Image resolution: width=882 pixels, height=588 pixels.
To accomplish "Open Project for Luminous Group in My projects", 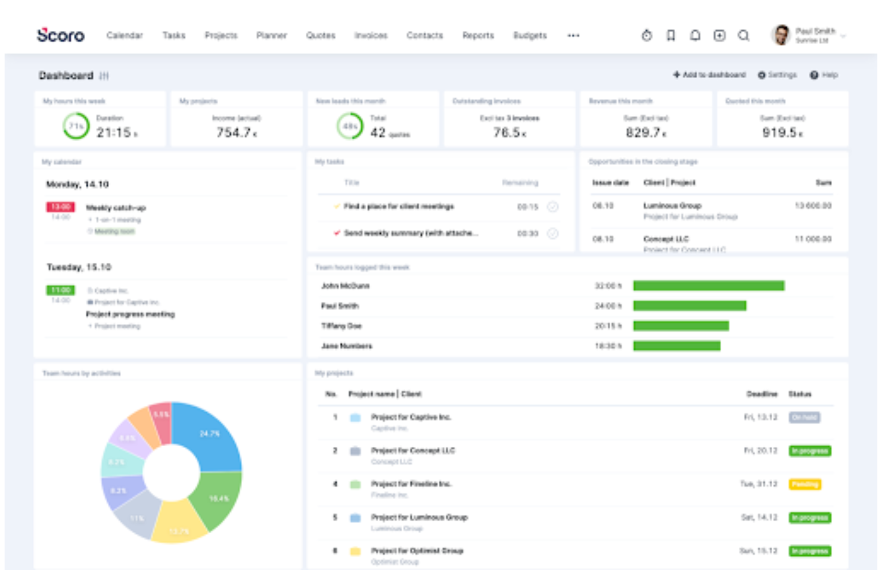I will pyautogui.click(x=420, y=517).
